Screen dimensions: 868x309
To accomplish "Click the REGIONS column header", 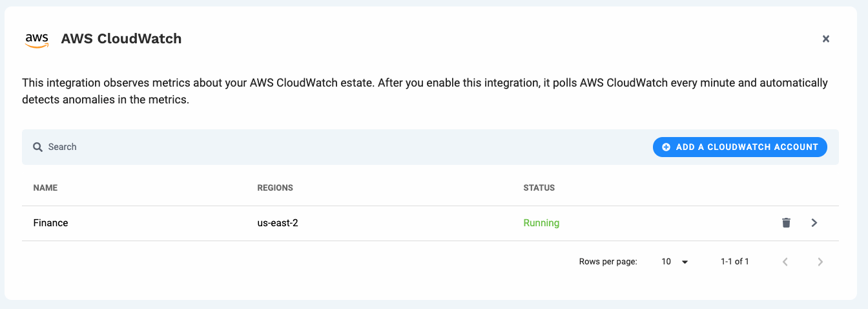I will pyautogui.click(x=275, y=188).
